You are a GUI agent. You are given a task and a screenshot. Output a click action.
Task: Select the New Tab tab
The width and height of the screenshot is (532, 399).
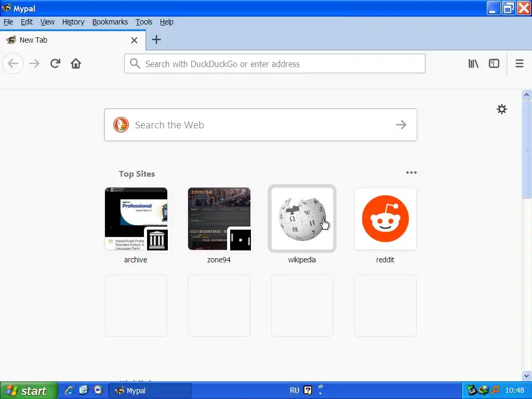click(73, 40)
